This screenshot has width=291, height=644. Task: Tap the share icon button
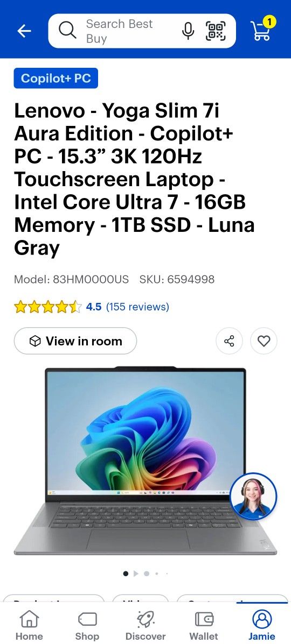tap(229, 341)
